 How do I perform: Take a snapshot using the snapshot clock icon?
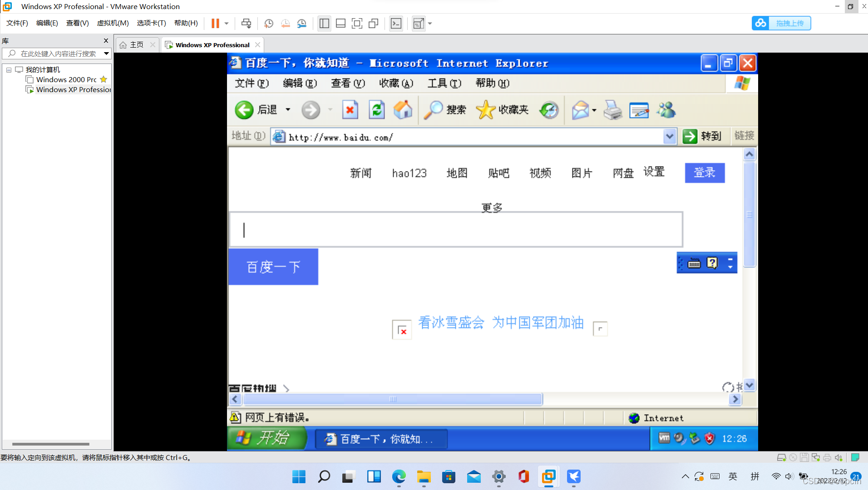click(x=269, y=23)
